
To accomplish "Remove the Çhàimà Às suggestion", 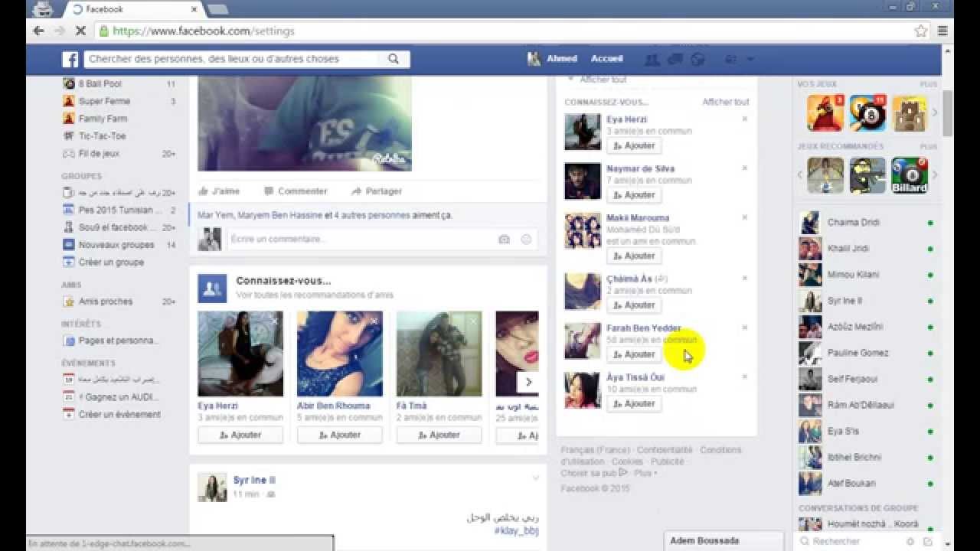I will (744, 279).
